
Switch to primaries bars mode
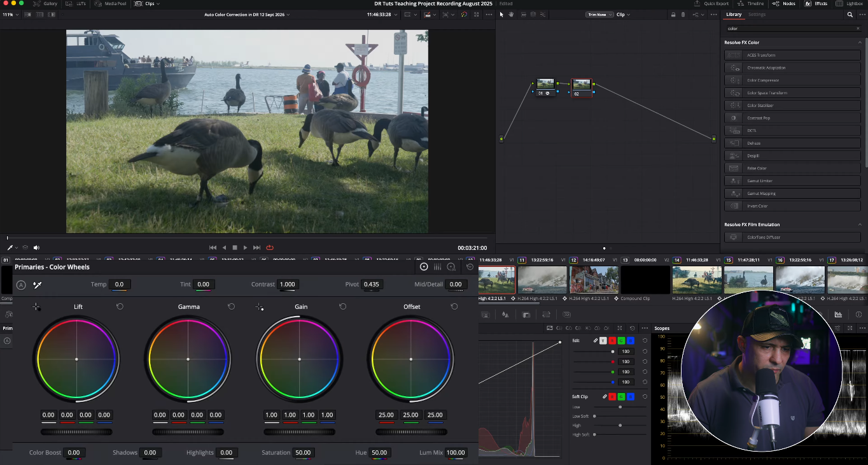pyautogui.click(x=438, y=267)
